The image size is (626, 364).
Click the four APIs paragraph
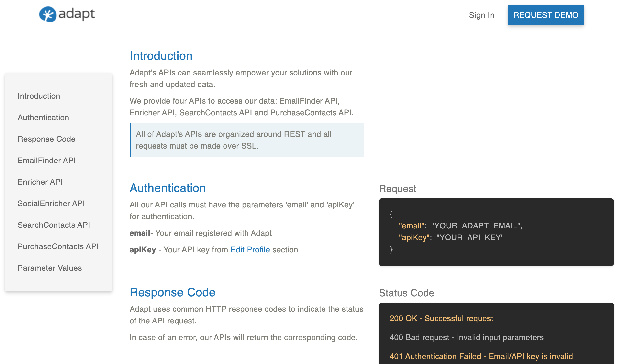(x=241, y=107)
